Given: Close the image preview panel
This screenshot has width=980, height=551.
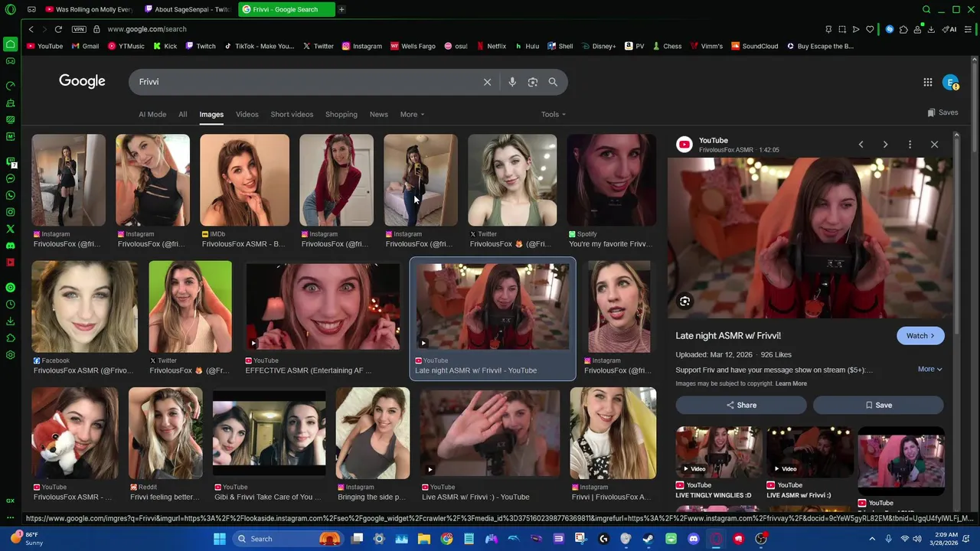Looking at the screenshot, I should coord(934,145).
